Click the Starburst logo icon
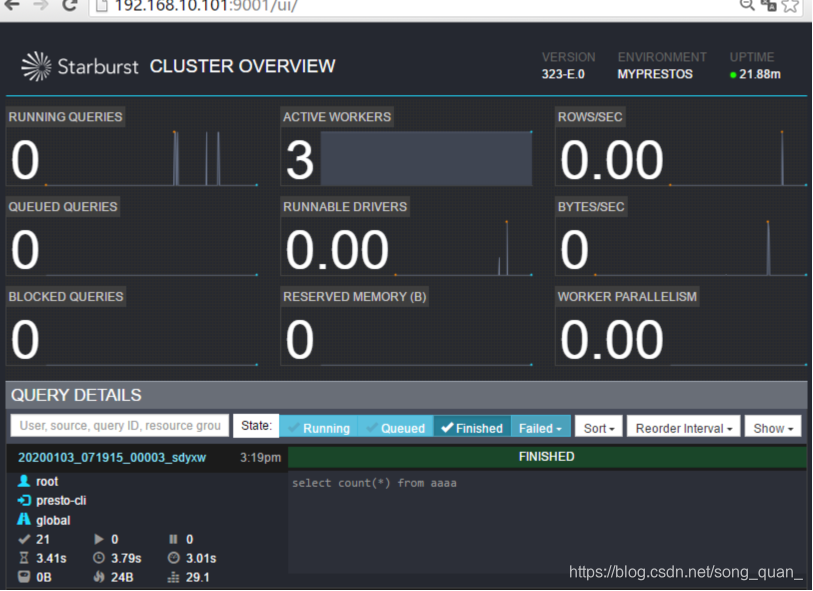 pos(36,66)
